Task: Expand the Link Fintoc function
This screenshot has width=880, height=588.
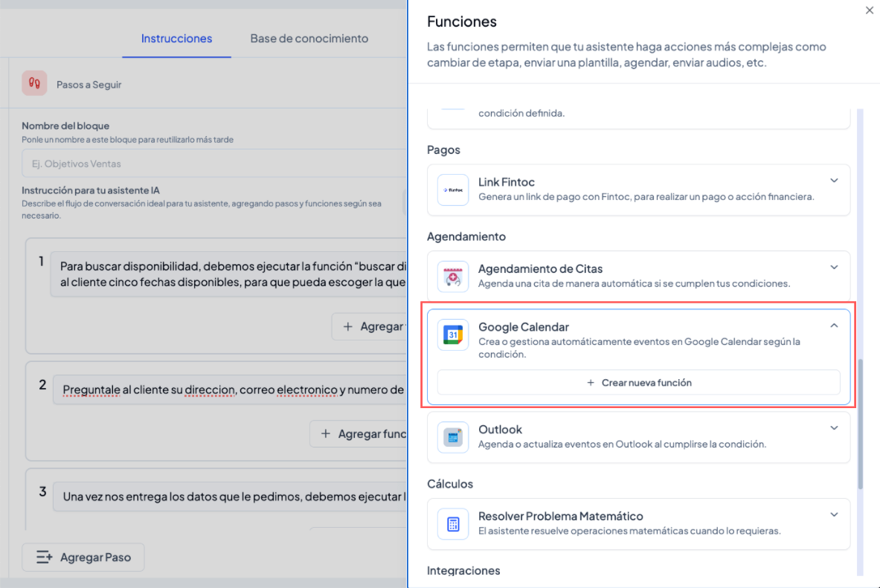Action: coord(834,181)
